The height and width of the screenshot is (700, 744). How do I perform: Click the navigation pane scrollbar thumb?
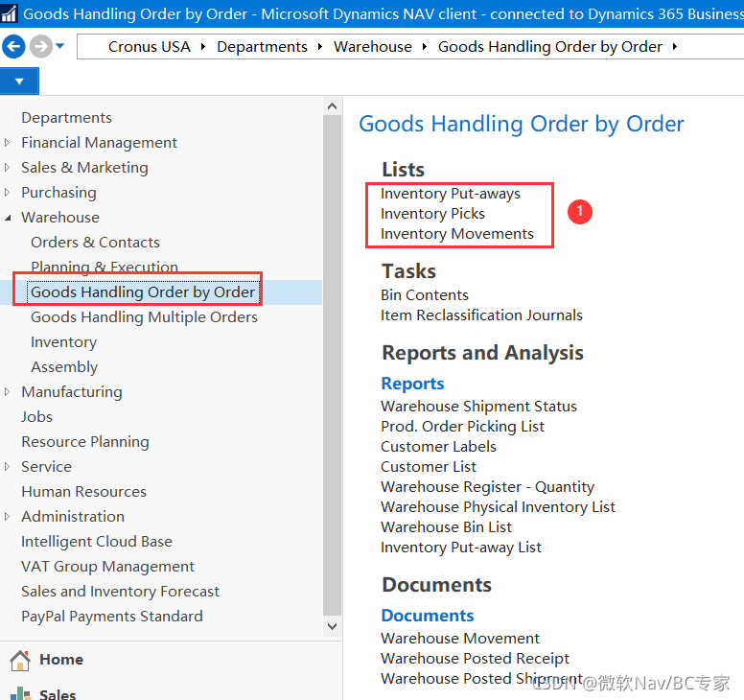click(x=332, y=364)
